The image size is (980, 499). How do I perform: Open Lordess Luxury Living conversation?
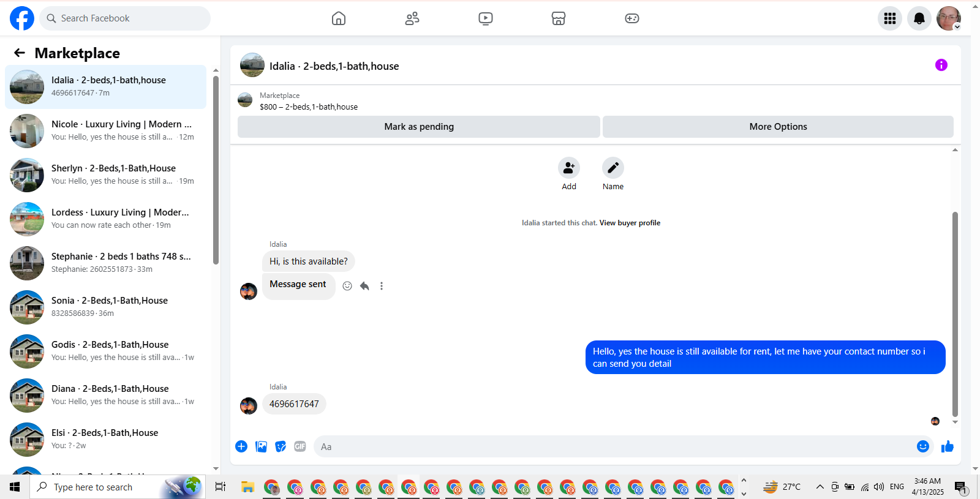[105, 219]
